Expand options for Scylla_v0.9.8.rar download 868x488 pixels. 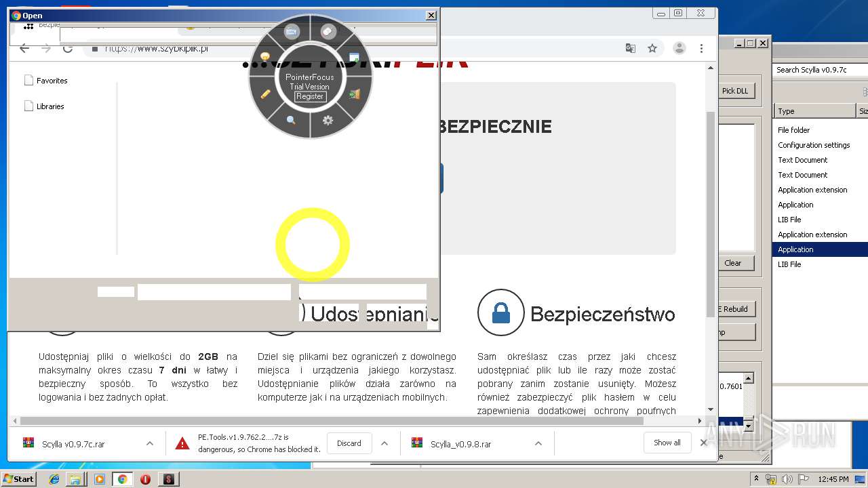tap(538, 443)
